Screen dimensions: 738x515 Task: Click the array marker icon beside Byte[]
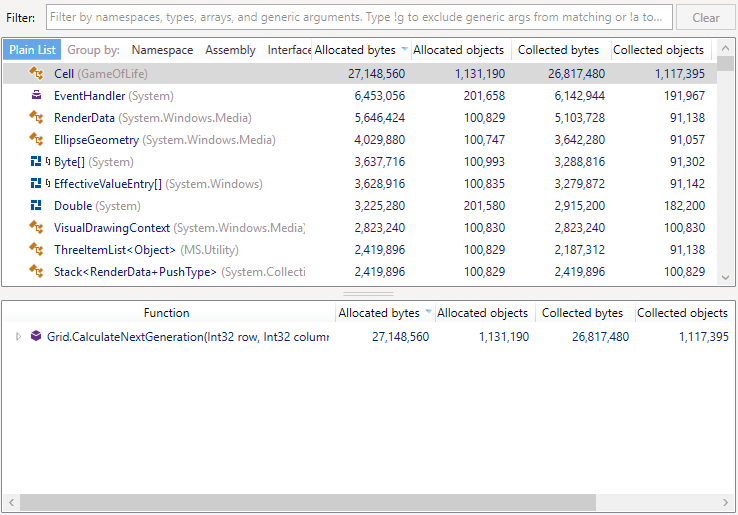point(48,161)
